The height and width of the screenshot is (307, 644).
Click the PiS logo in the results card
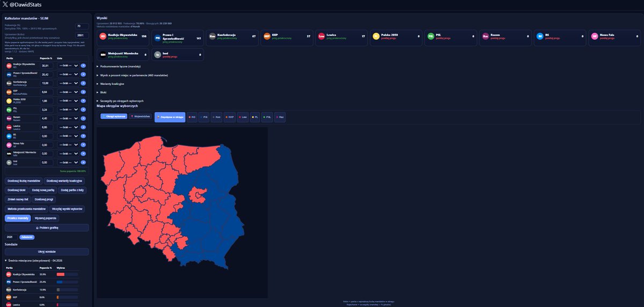(157, 38)
